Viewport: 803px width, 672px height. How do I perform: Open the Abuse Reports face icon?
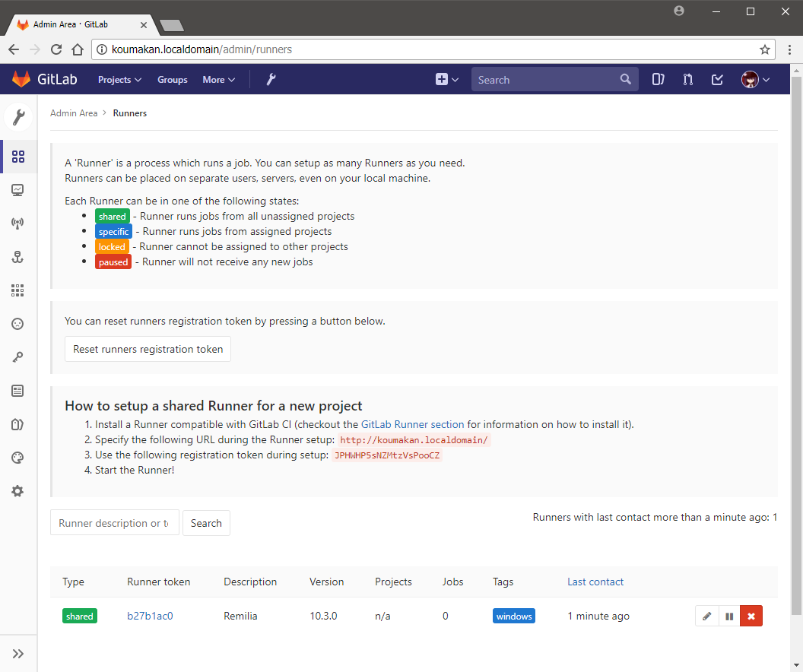pyautogui.click(x=17, y=323)
